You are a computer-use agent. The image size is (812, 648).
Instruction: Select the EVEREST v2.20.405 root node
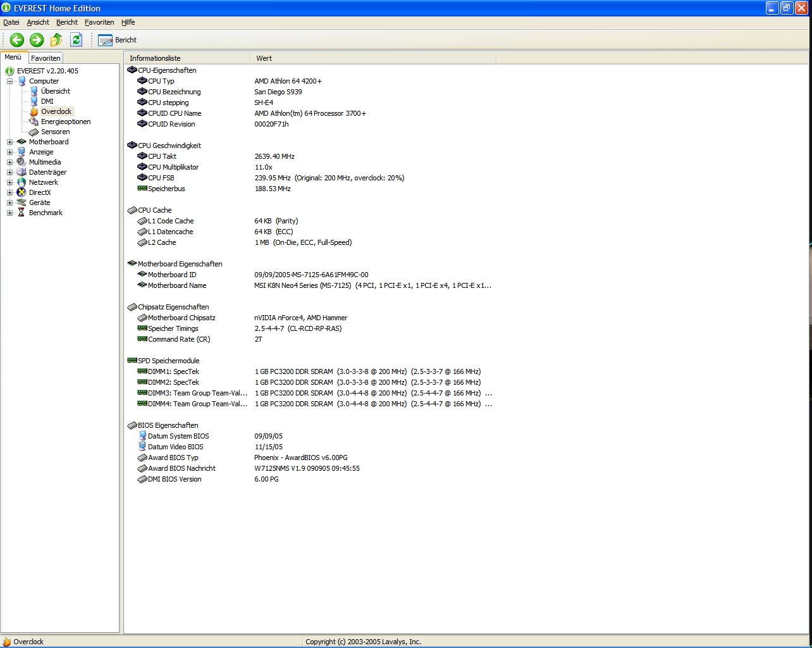point(47,71)
